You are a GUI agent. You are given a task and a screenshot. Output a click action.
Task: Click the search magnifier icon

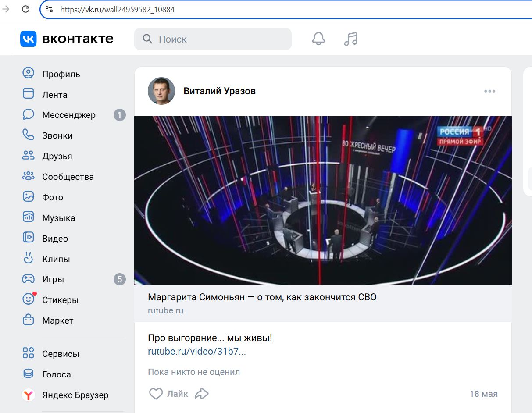click(148, 39)
